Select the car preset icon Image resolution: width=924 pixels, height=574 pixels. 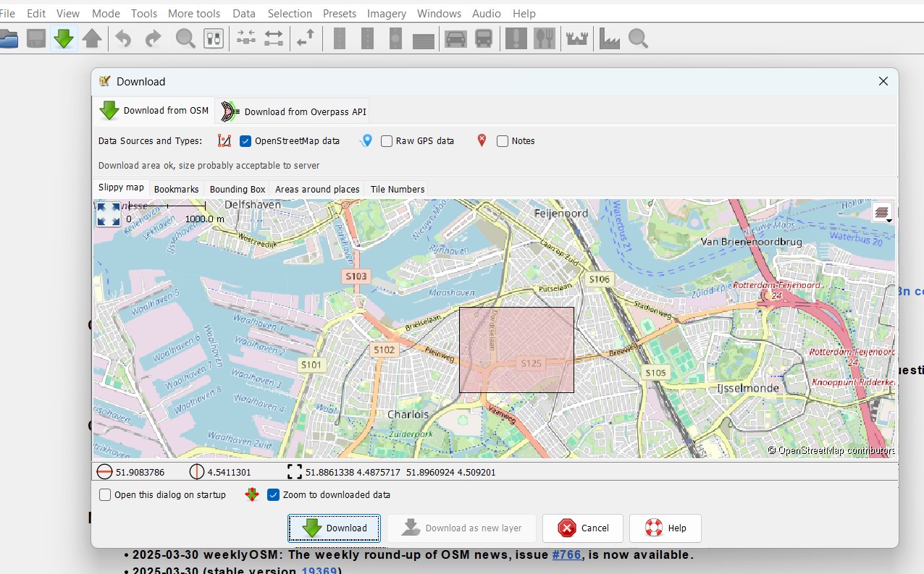coord(455,38)
